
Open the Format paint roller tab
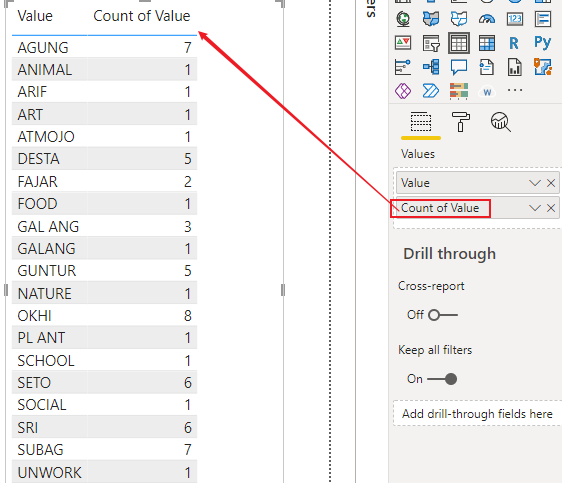(x=461, y=122)
